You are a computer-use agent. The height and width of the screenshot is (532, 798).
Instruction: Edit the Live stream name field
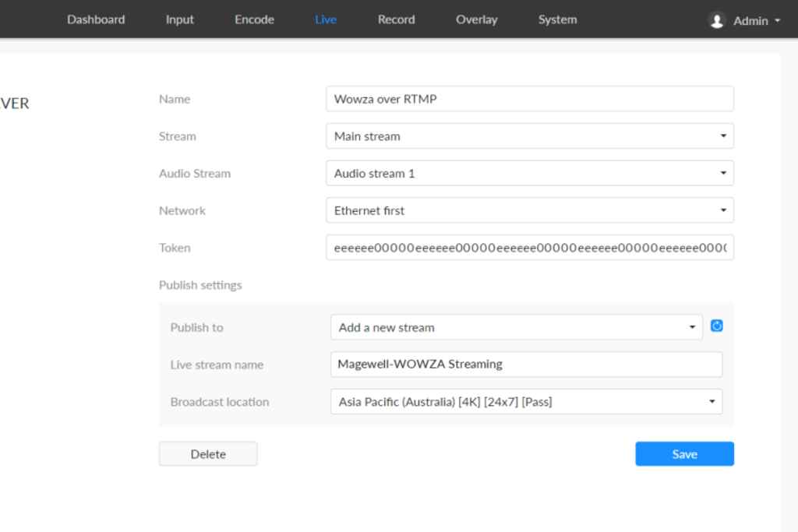(x=526, y=365)
